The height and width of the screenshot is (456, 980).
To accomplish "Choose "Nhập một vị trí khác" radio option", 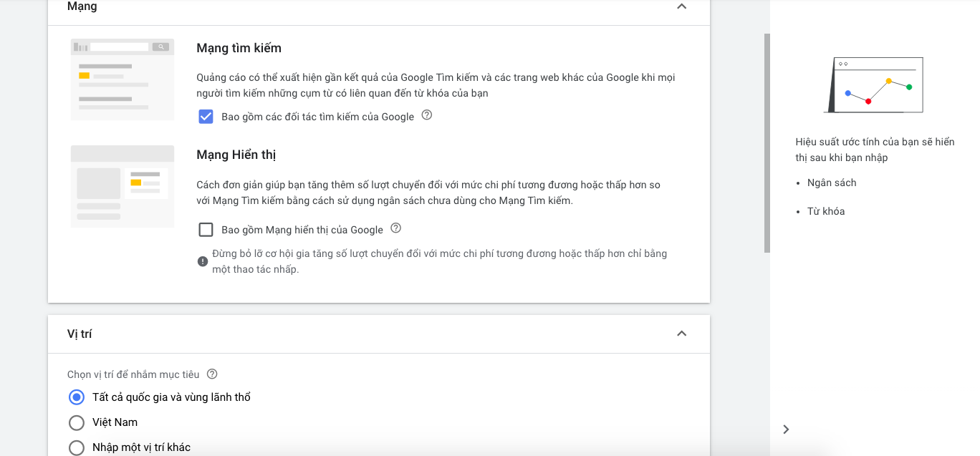I will 76,447.
